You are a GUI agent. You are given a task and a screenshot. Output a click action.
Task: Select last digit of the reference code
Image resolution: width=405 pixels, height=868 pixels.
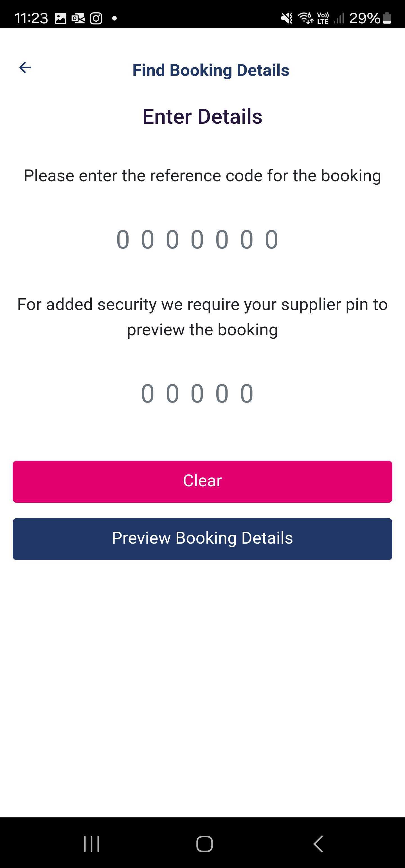coord(271,239)
